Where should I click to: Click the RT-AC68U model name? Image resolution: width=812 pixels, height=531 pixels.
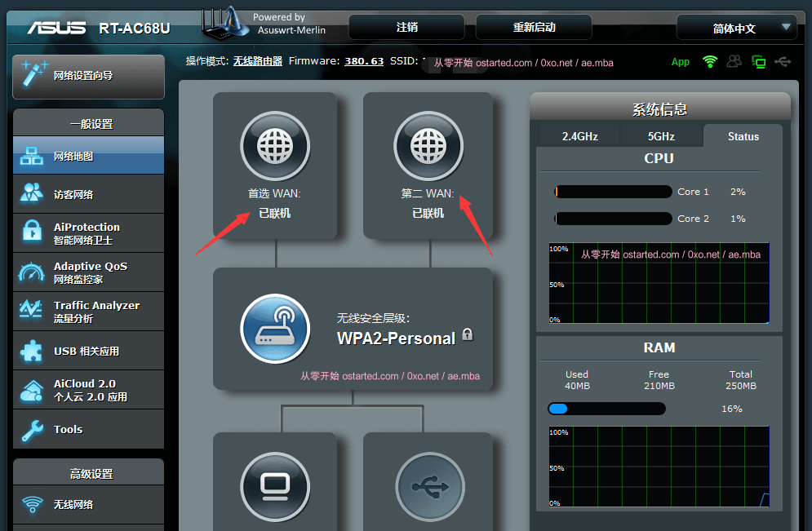click(135, 28)
